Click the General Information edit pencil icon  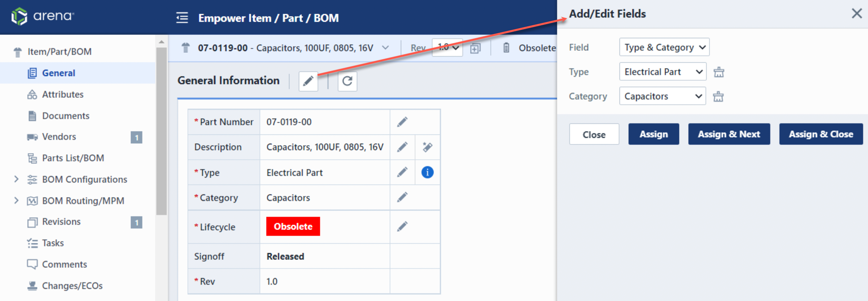(308, 81)
